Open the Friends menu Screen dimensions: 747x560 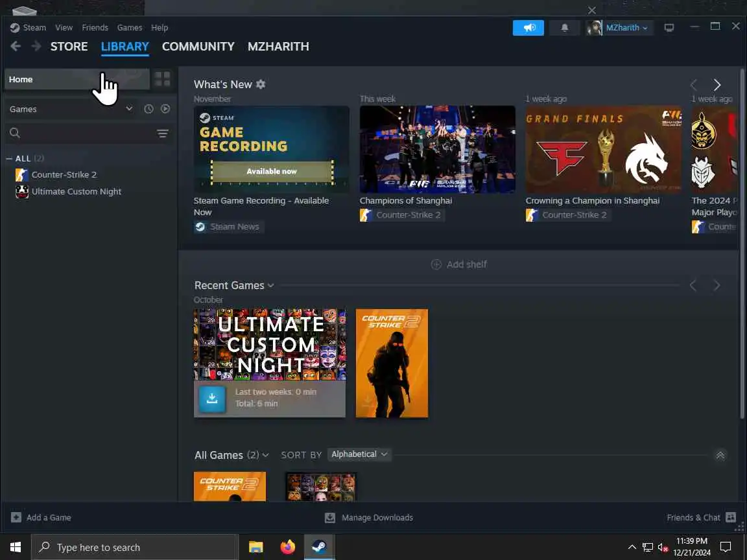[x=95, y=28]
